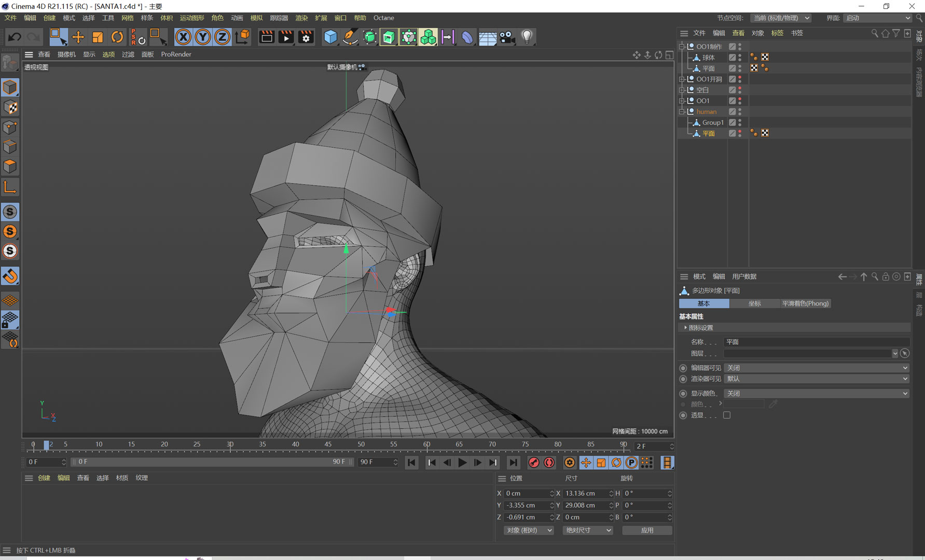The height and width of the screenshot is (560, 925).
Task: Select the Move tool in toolbar
Action: [x=78, y=37]
